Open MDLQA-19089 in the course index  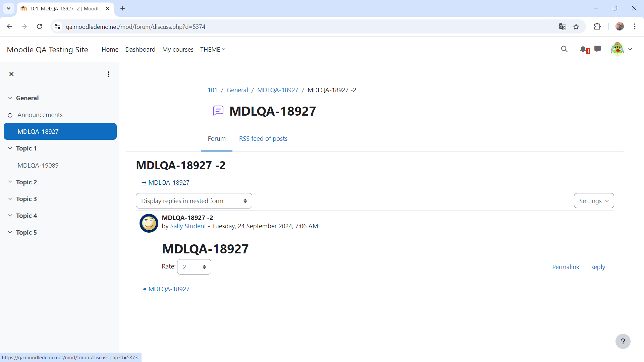(38, 165)
